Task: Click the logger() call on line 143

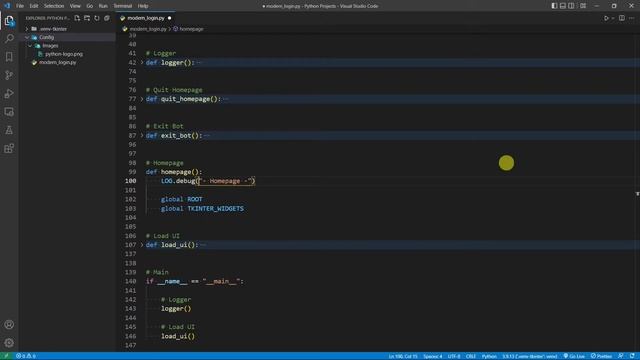Action: click(176, 309)
